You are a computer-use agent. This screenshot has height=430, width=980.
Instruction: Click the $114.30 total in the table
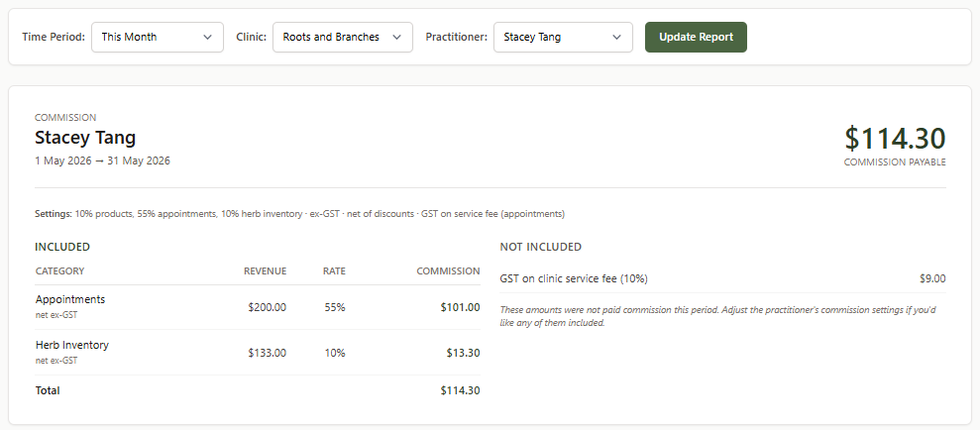(460, 390)
